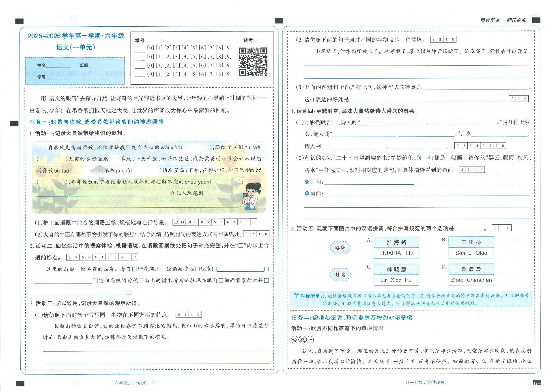Click score 12 in question (1) score strip
This screenshot has height=392, width=555.
click(176, 222)
